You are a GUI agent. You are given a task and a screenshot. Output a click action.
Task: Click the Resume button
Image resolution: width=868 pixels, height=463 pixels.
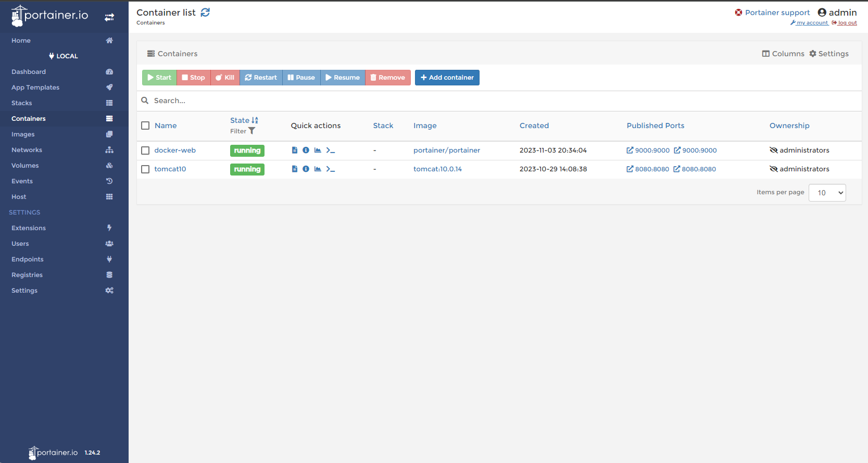[343, 78]
